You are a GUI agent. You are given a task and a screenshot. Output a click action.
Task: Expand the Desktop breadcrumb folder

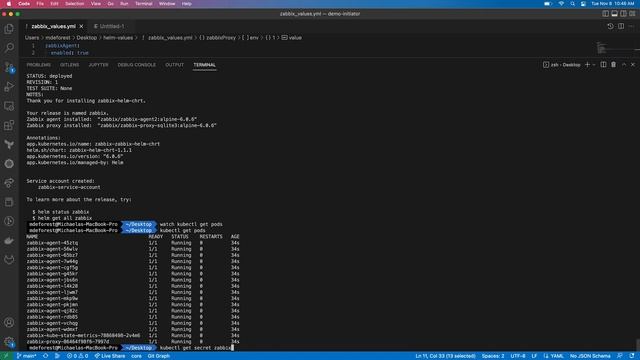pos(87,38)
